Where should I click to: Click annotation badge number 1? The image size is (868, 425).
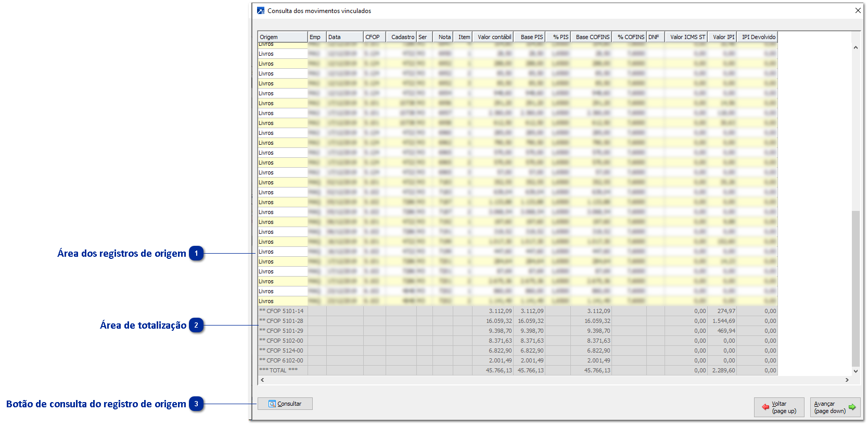click(196, 254)
